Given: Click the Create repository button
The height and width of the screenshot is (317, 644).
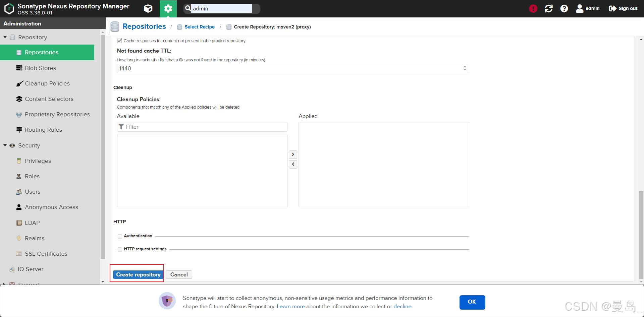Looking at the screenshot, I should point(138,274).
